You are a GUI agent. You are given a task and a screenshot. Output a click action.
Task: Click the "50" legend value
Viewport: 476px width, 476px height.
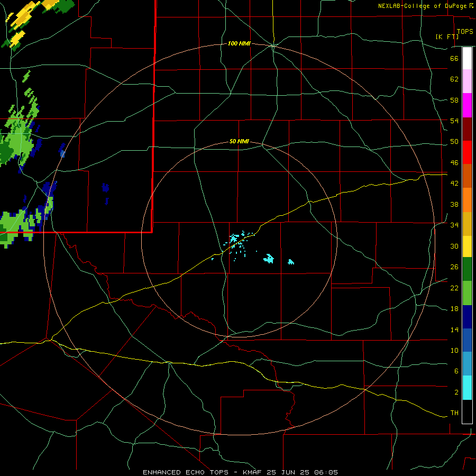click(454, 142)
